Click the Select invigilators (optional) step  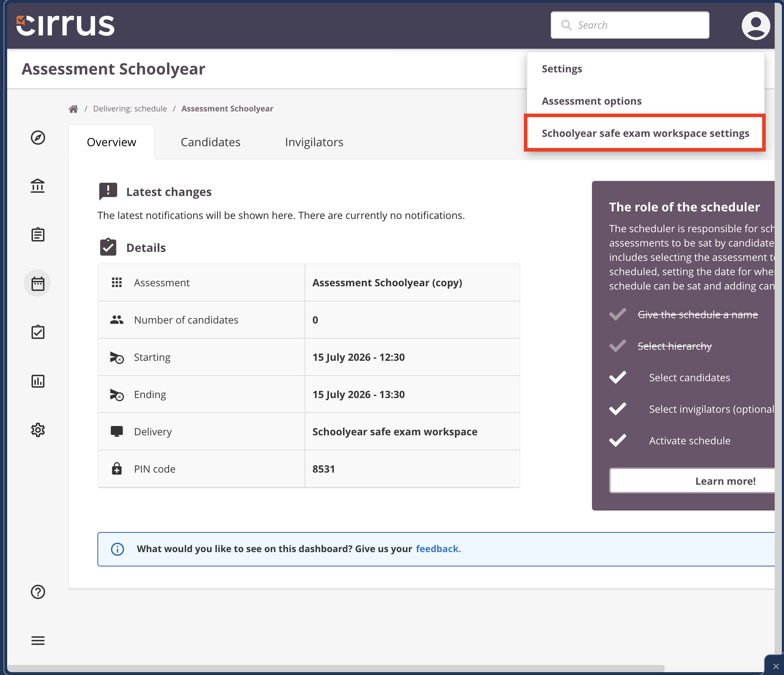[x=711, y=409]
